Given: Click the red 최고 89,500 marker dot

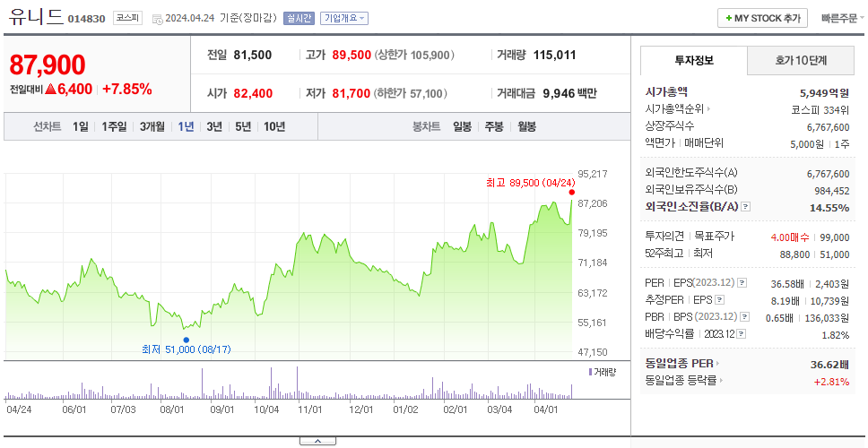Looking at the screenshot, I should (x=572, y=193).
